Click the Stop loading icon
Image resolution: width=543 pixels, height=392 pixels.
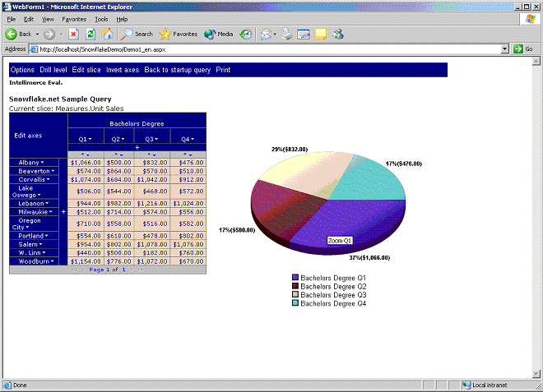pos(73,34)
